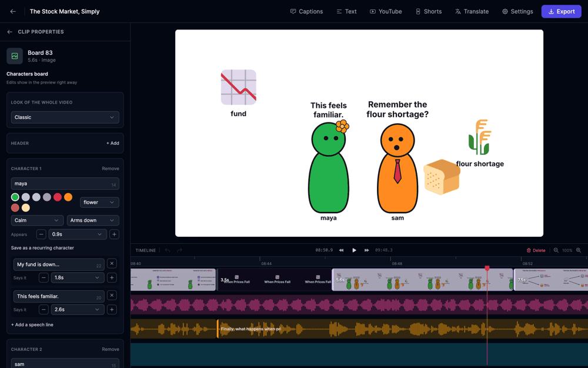Select the 'Finally, what happens' audio clip

click(402, 329)
